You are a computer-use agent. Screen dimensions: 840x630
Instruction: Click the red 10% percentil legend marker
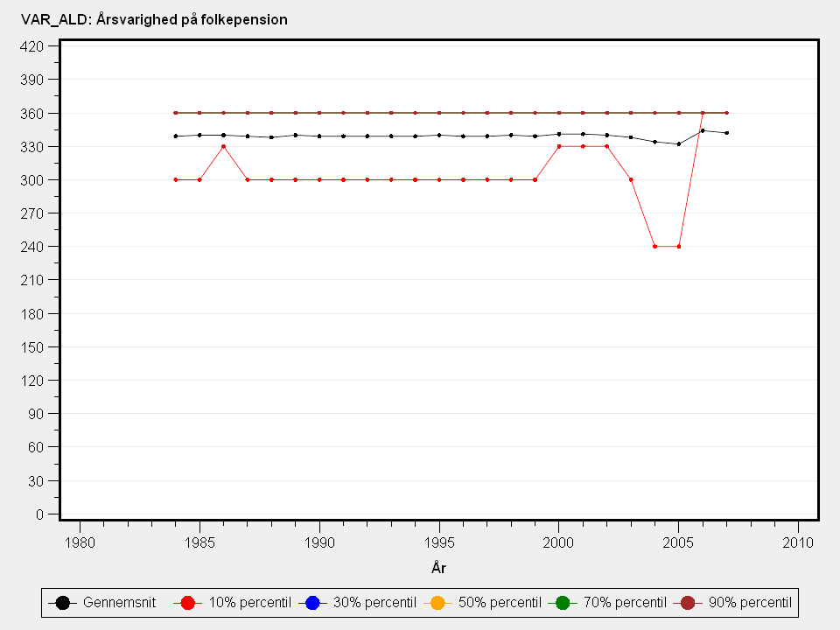coord(188,603)
